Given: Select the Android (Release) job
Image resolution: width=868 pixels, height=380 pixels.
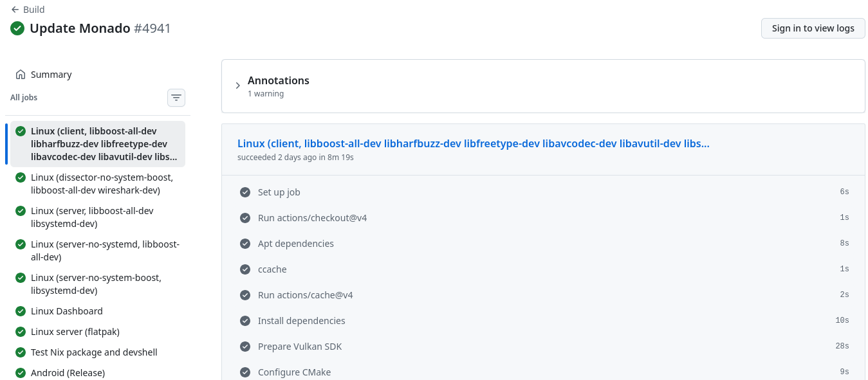Looking at the screenshot, I should point(68,373).
